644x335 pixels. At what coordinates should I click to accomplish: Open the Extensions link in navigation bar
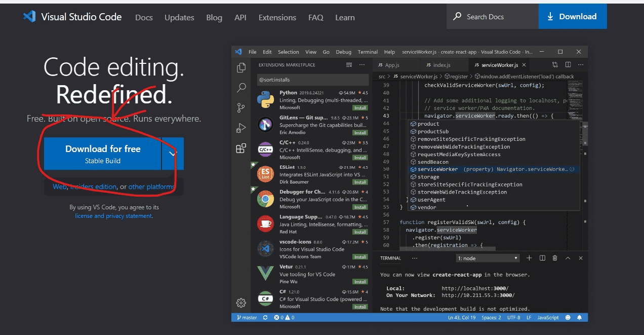[x=276, y=17]
